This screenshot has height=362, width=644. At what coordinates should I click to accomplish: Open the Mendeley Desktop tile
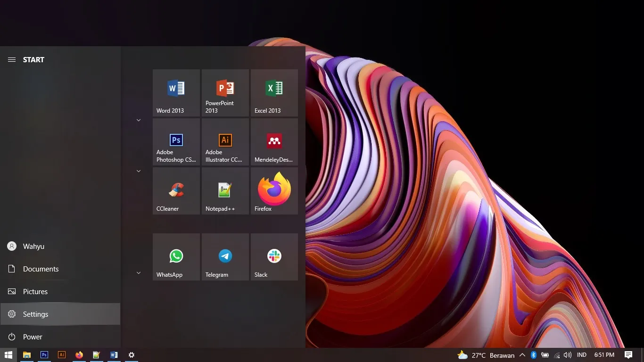pos(274,141)
